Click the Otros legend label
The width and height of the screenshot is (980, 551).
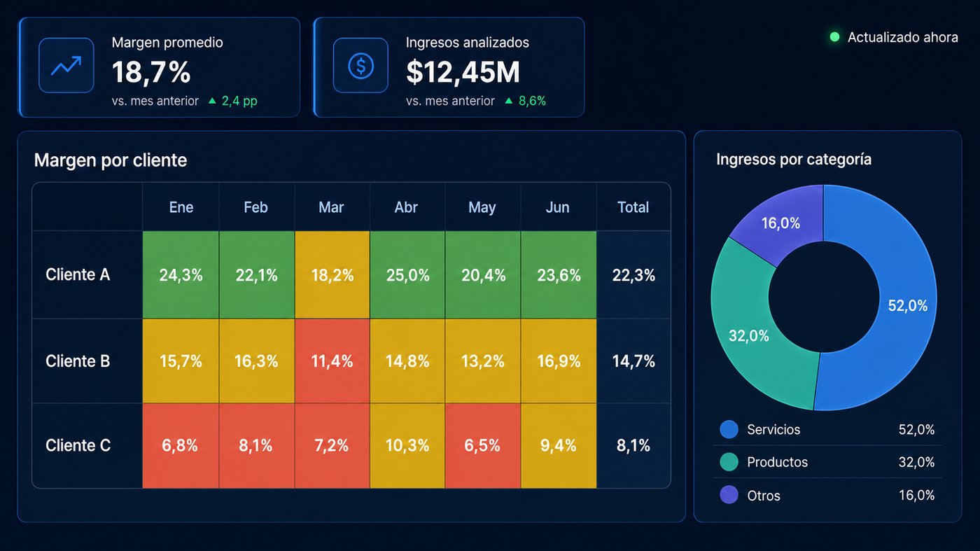point(764,496)
